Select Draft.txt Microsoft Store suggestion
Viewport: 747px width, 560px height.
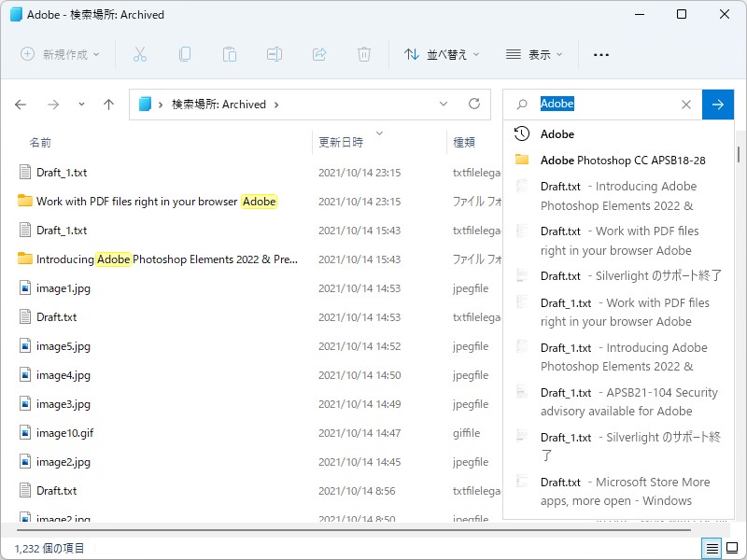pos(618,491)
